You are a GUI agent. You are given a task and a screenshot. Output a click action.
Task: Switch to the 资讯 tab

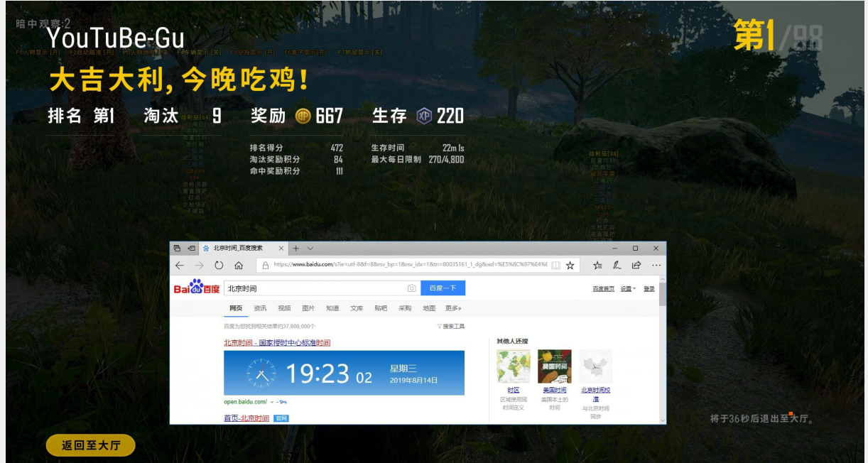260,308
